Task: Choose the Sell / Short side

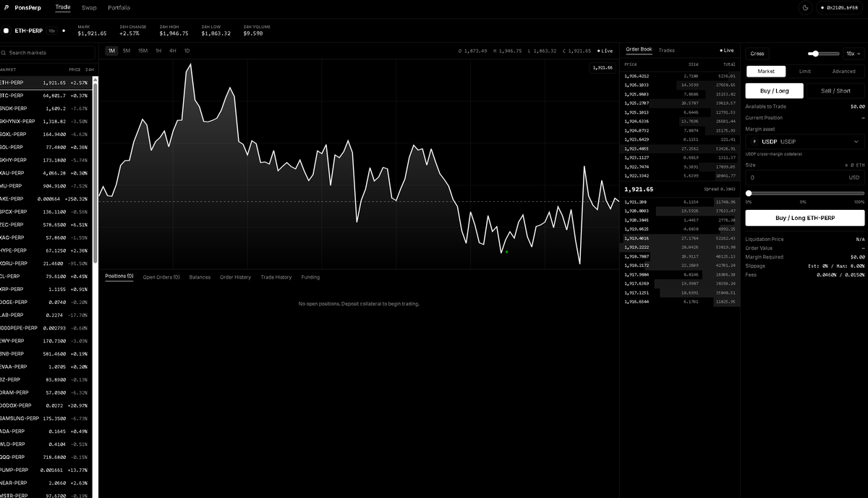Action: [835, 91]
